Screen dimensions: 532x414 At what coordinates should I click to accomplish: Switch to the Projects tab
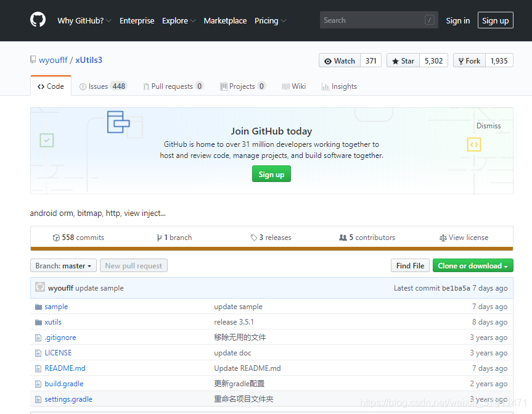tap(243, 86)
